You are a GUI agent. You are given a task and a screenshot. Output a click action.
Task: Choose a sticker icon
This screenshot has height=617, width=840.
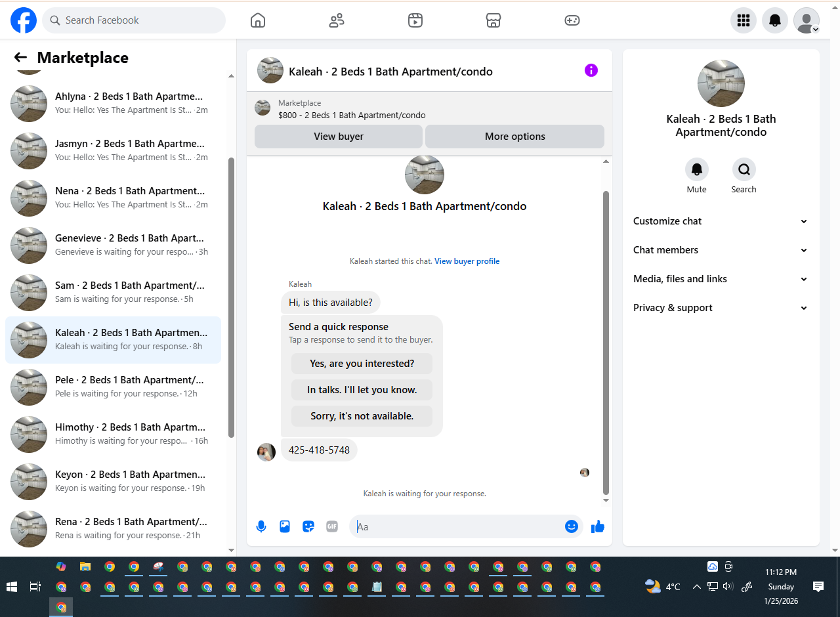308,526
